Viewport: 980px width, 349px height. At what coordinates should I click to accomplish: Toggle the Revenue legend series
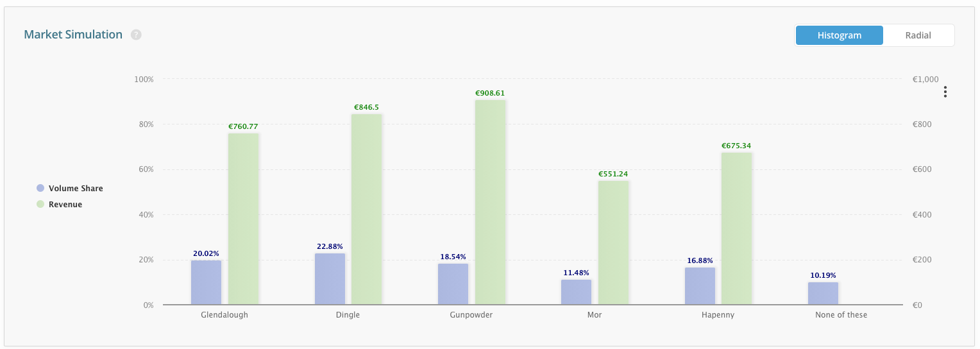65,205
